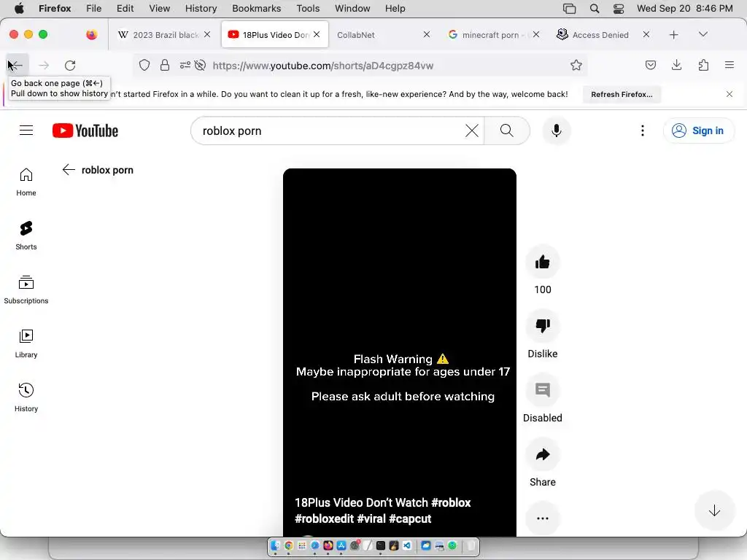Click the Firefox back navigation arrow
This screenshot has width=747, height=560.
16,65
